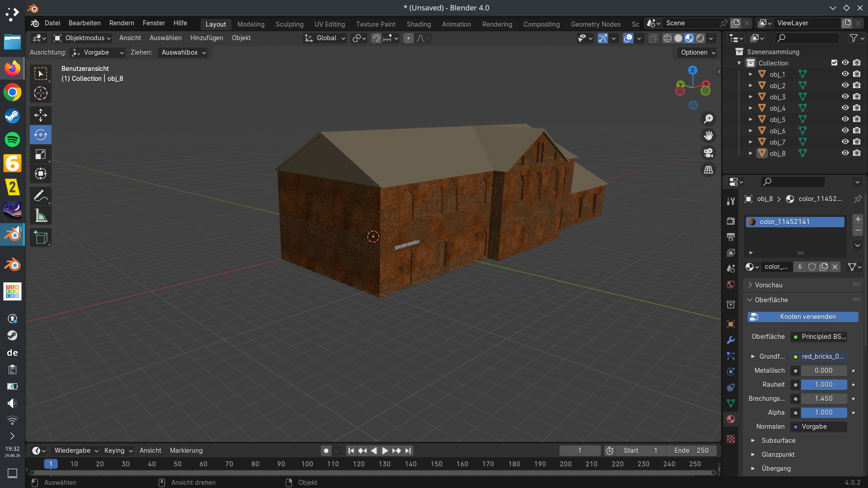Viewport: 868px width, 488px height.
Task: Open the Object Data mesh tab
Action: point(731,403)
